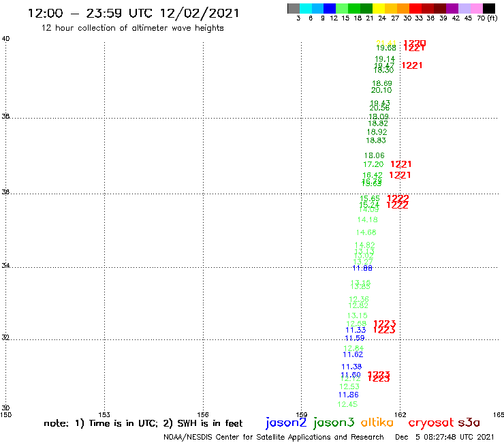
Task: Click the lavender swatch in the color scale
Action: pyautogui.click(x=464, y=8)
